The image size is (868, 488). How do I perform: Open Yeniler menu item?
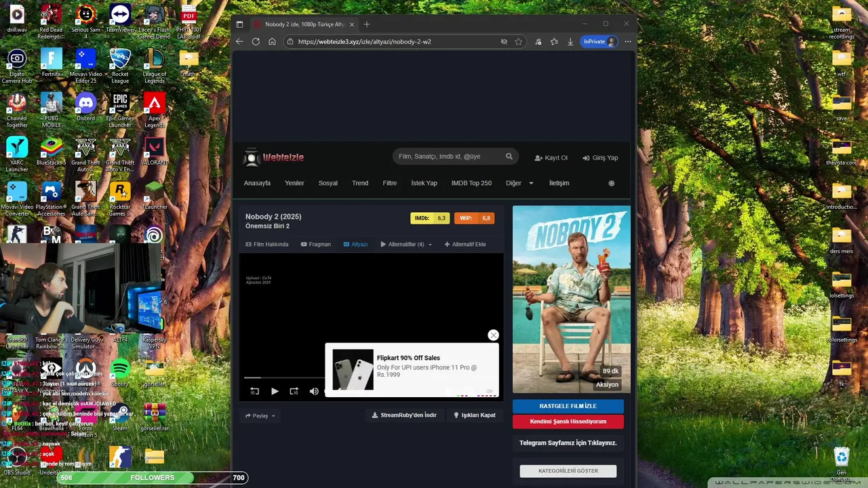coord(294,183)
